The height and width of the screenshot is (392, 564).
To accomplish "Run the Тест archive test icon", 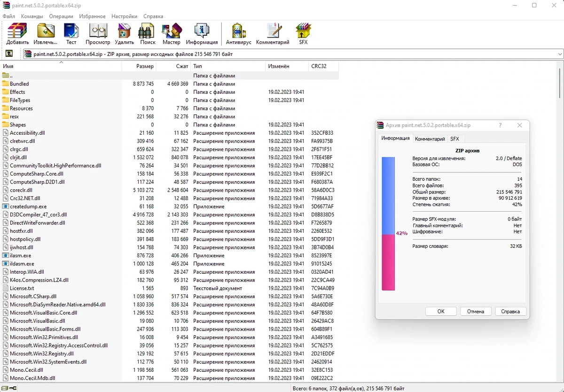I will pyautogui.click(x=71, y=31).
